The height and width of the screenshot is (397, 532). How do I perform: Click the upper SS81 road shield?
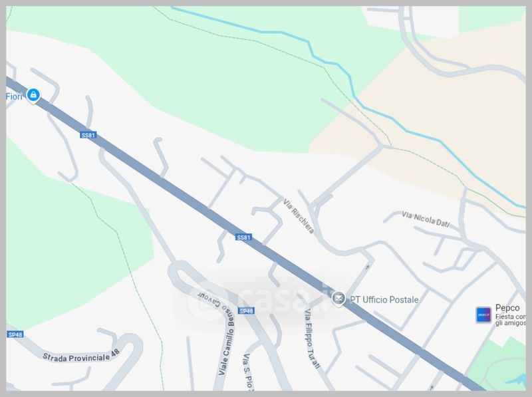pos(88,135)
